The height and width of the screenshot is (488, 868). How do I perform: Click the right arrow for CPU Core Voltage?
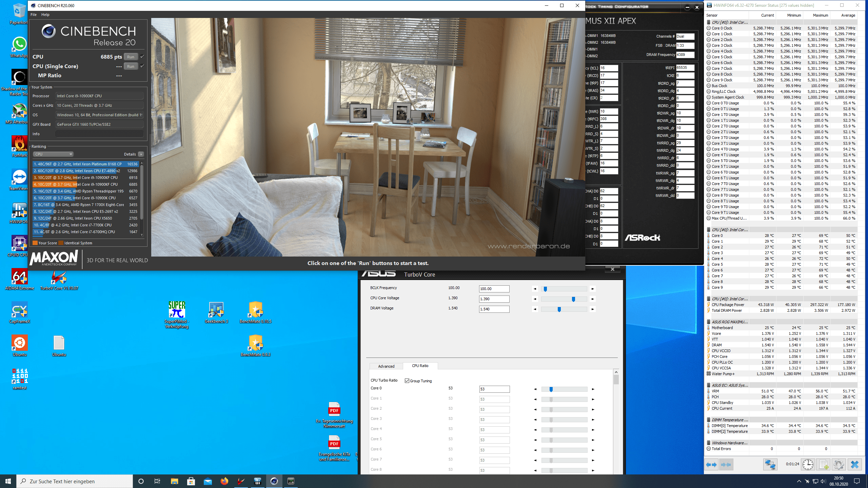point(593,299)
